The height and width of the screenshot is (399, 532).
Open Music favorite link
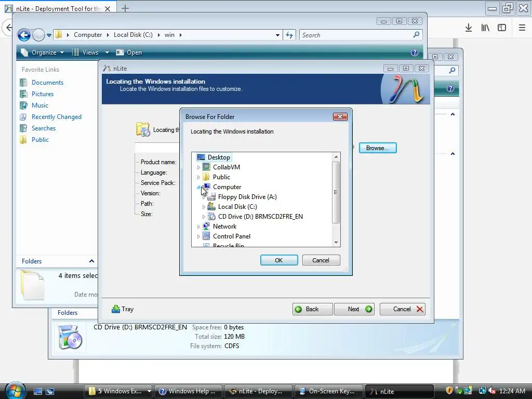coord(40,105)
